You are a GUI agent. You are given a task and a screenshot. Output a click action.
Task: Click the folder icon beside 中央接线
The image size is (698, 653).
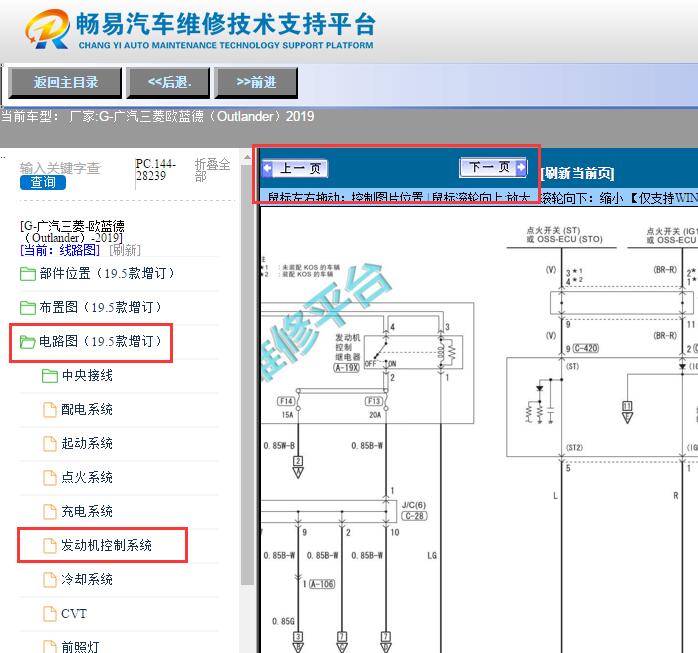tap(50, 376)
